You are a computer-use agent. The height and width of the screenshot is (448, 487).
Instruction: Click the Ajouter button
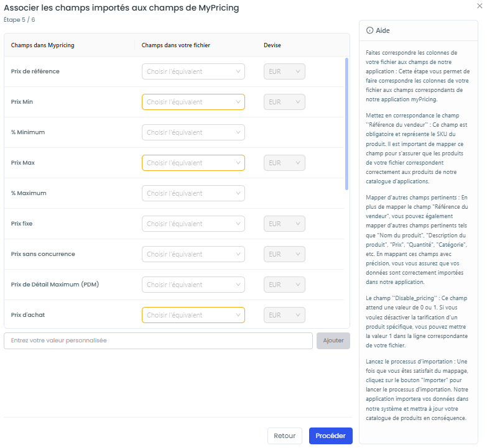(333, 341)
